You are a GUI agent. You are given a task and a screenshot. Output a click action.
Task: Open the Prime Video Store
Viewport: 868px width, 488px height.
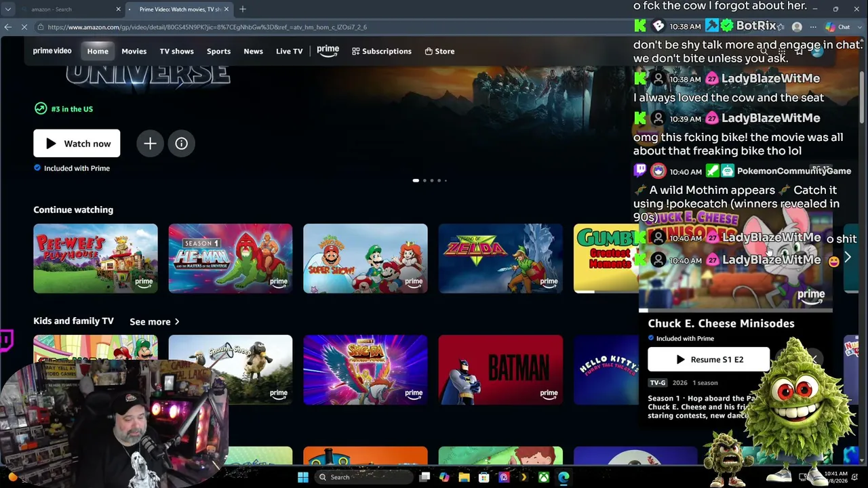439,51
